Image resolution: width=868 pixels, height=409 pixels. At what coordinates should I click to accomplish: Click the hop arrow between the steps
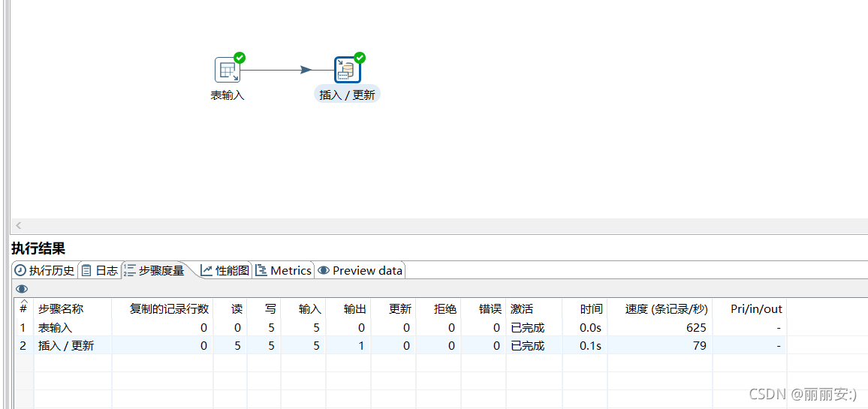pyautogui.click(x=305, y=71)
